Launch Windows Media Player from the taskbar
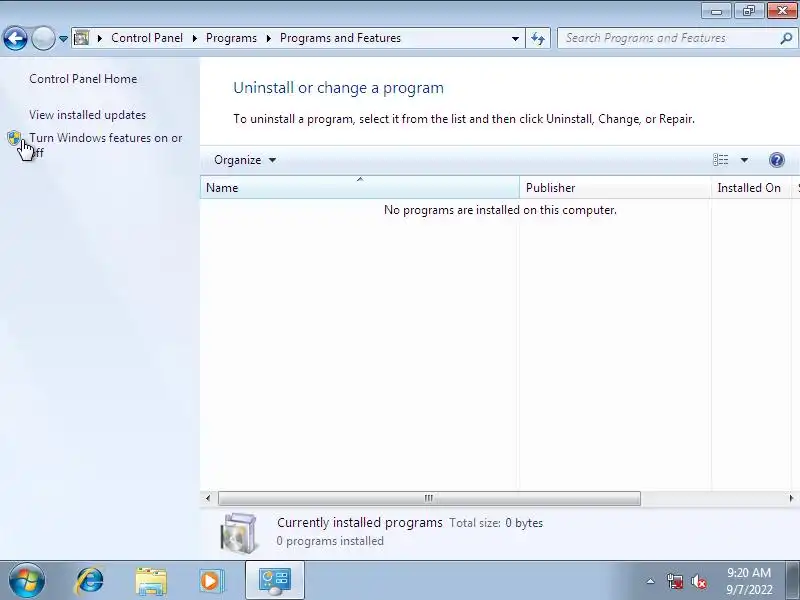Screen dimensions: 800x600 point(211,581)
